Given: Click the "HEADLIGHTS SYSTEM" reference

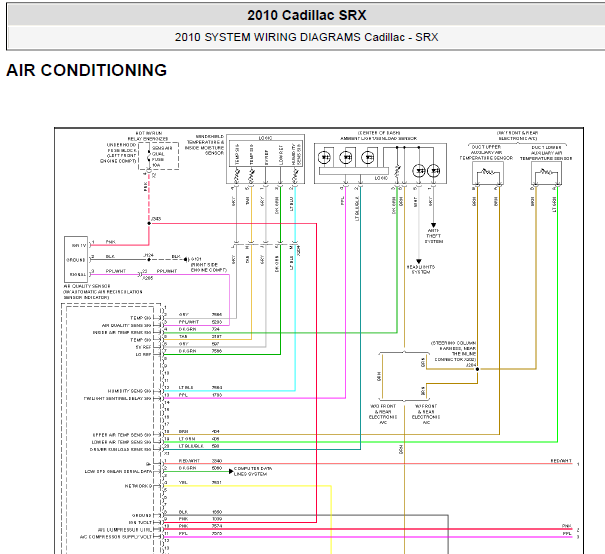Looking at the screenshot, I should point(421,269).
